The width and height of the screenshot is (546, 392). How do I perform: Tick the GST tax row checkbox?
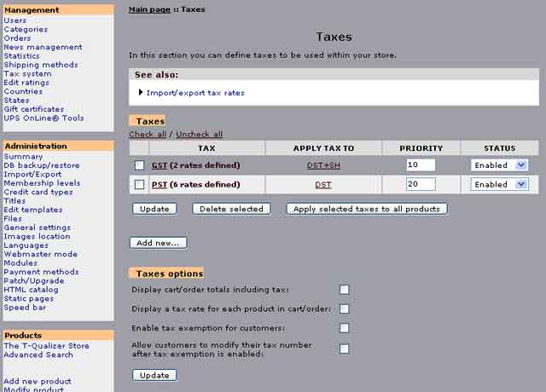139,165
